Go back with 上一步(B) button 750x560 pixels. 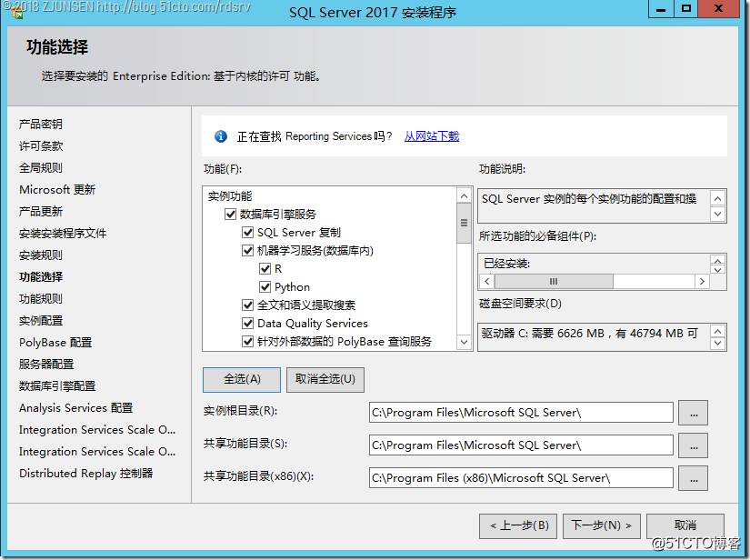tap(518, 526)
